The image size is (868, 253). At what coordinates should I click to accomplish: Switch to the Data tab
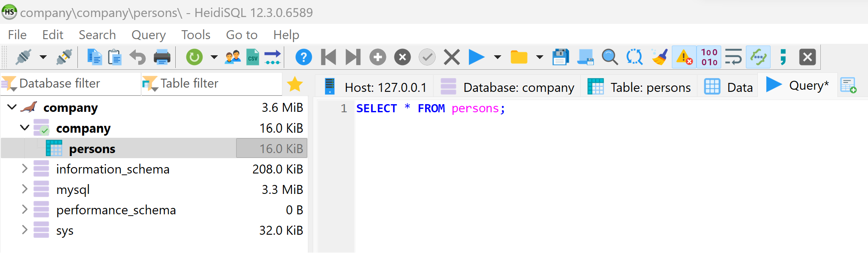tap(728, 87)
